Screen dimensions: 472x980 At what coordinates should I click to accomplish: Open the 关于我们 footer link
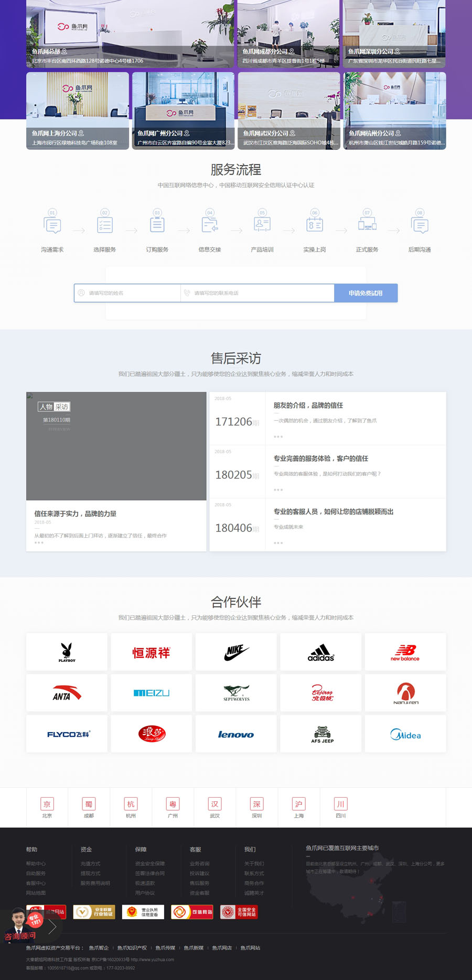(x=254, y=864)
